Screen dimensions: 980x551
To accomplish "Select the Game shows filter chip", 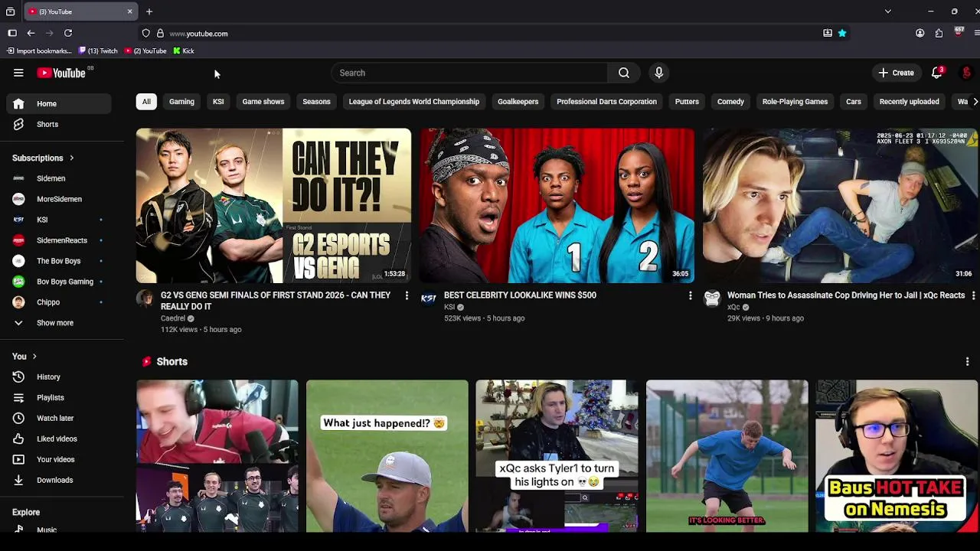I will click(x=263, y=102).
